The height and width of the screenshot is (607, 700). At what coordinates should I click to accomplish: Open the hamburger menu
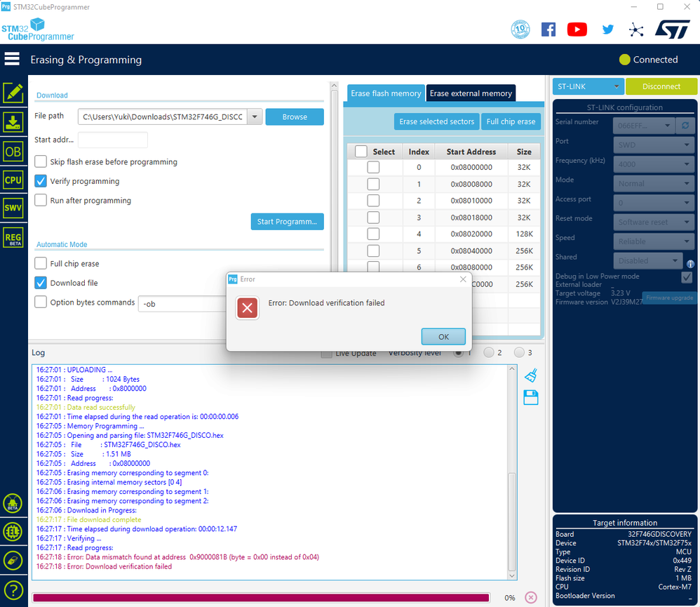click(x=12, y=59)
